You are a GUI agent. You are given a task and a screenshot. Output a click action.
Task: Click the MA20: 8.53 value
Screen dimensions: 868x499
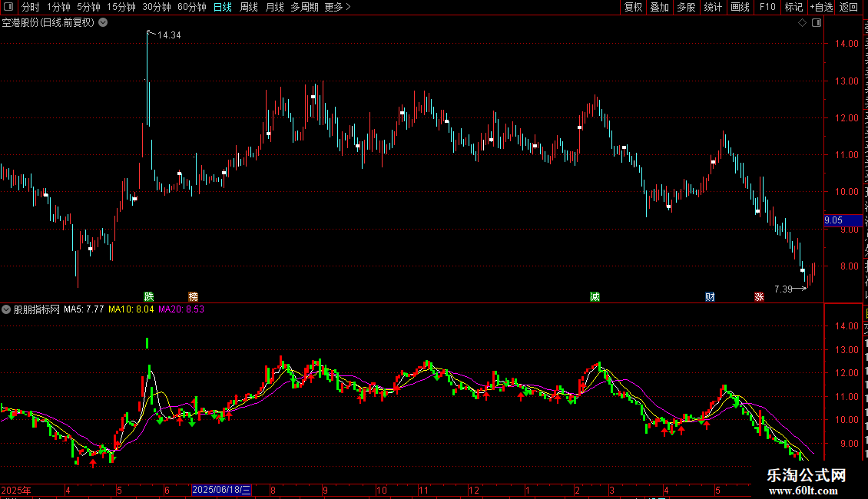pyautogui.click(x=181, y=309)
